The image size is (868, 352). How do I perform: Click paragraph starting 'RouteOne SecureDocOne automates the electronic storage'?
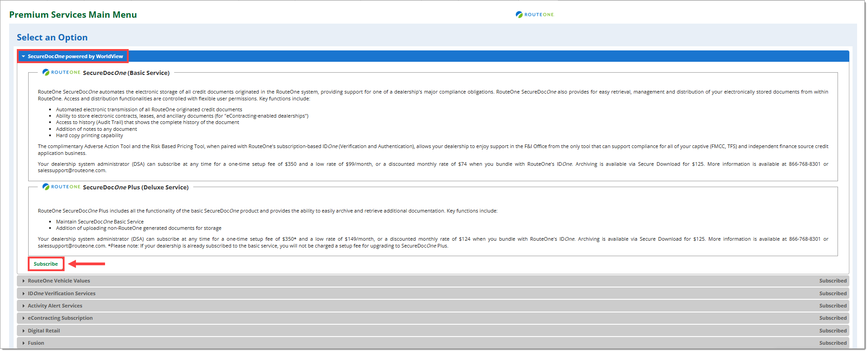click(x=433, y=95)
